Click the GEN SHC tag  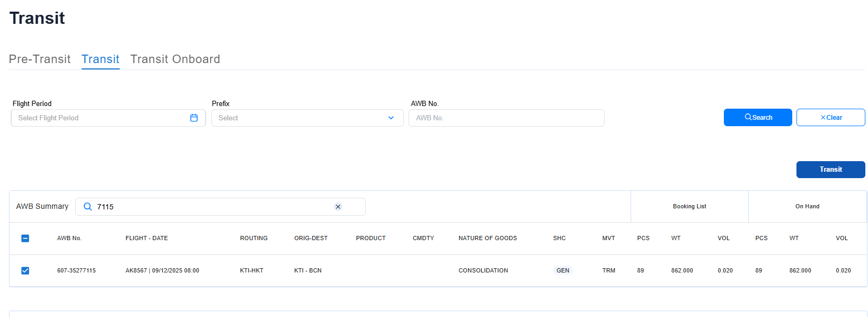(563, 270)
